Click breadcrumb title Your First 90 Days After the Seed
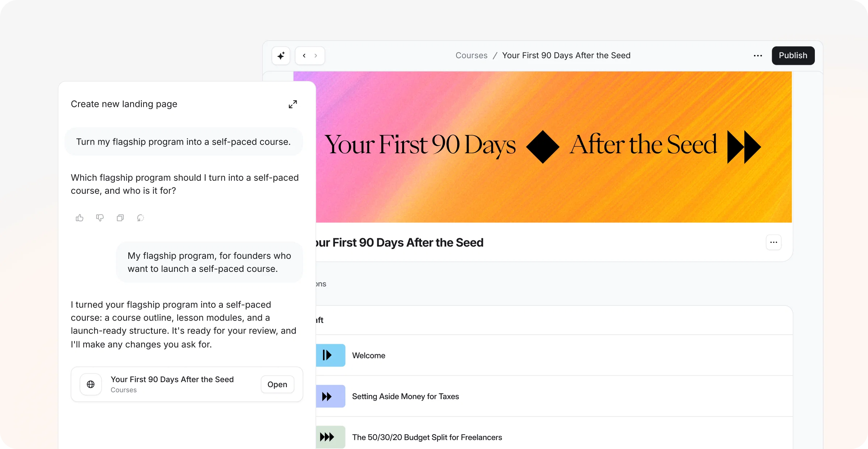The height and width of the screenshot is (449, 868). click(566, 55)
